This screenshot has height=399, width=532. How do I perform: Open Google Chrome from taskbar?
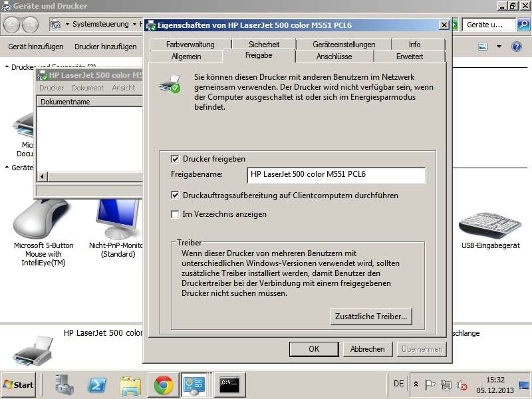pos(163,385)
